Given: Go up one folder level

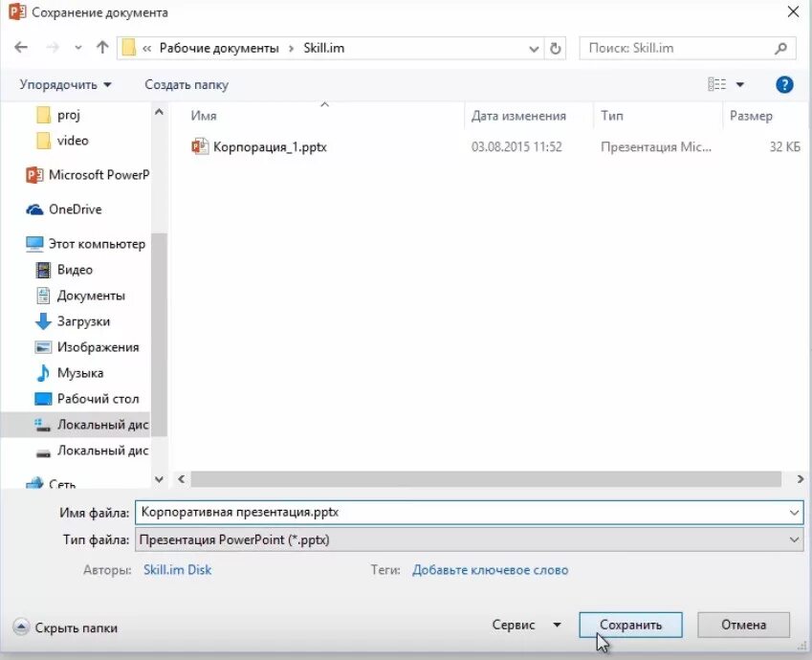Looking at the screenshot, I should [x=102, y=48].
